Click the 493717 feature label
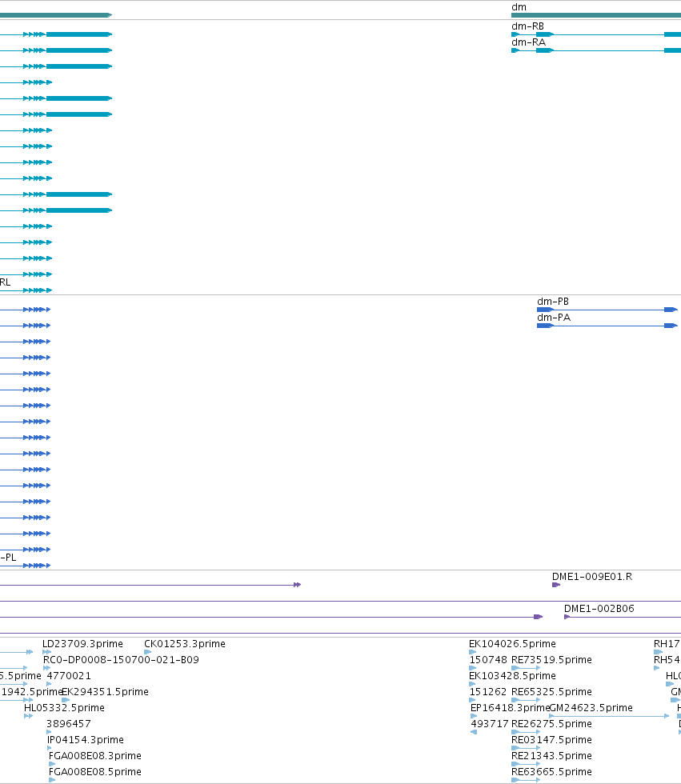 click(x=490, y=724)
